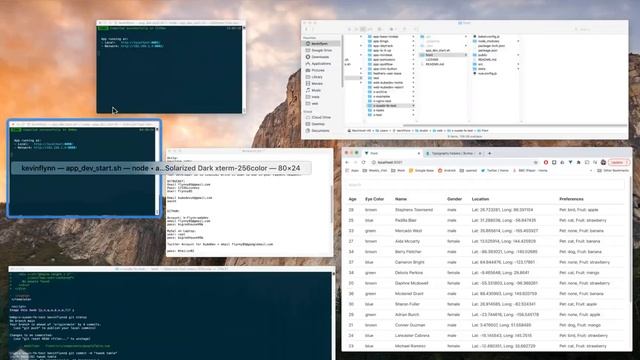This screenshot has width=640, height=360.
Task: Bookmark the page with the star icon
Action: pos(536,162)
